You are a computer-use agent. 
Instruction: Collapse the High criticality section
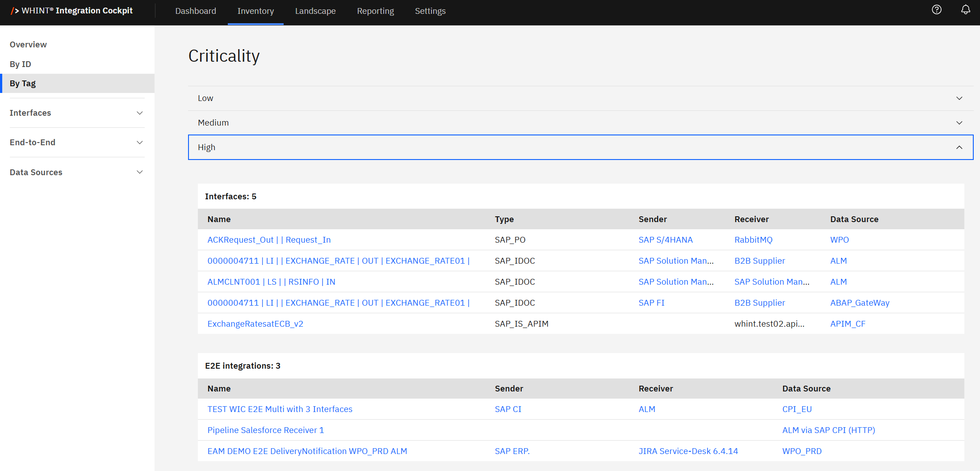tap(580, 147)
